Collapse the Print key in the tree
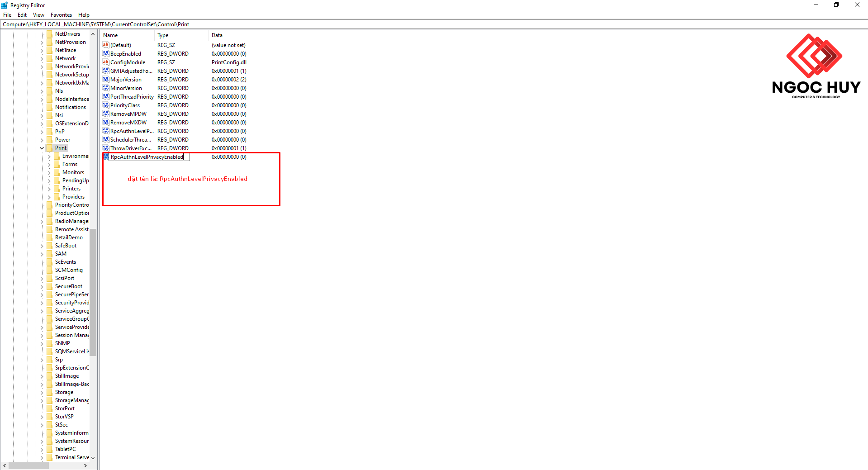 tap(42, 148)
